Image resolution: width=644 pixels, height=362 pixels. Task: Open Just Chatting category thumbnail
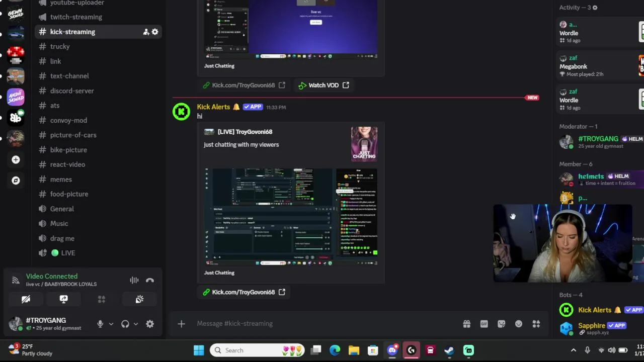coord(364,144)
